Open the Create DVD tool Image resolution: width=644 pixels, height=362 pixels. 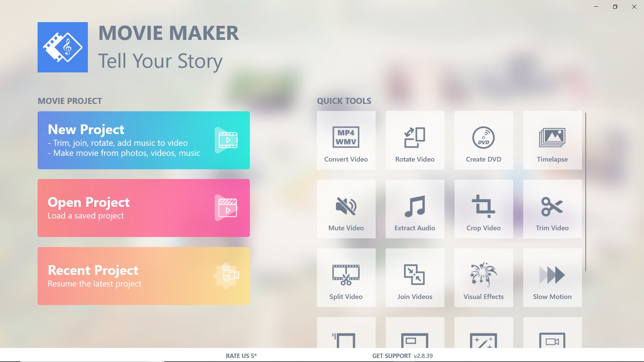[484, 140]
